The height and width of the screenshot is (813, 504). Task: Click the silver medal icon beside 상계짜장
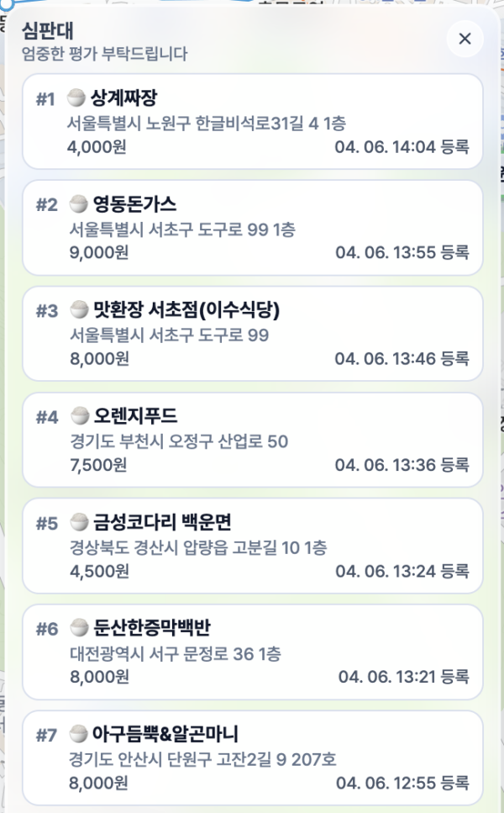77,98
